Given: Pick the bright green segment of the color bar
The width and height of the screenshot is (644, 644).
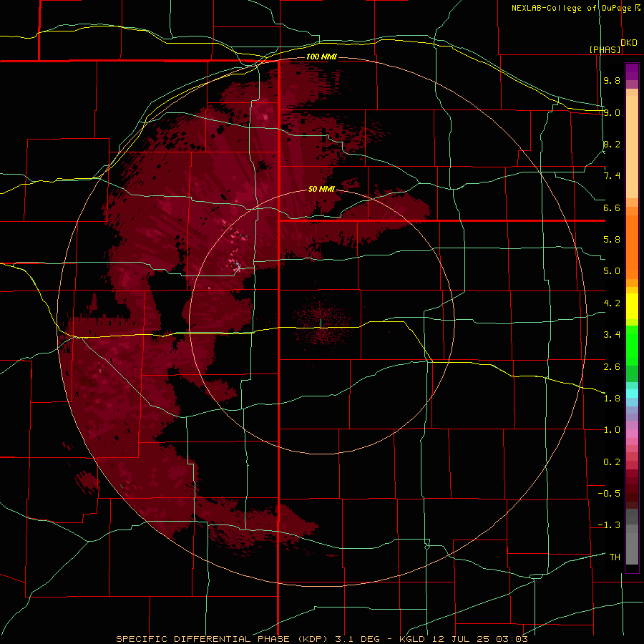Looking at the screenshot, I should [x=632, y=345].
